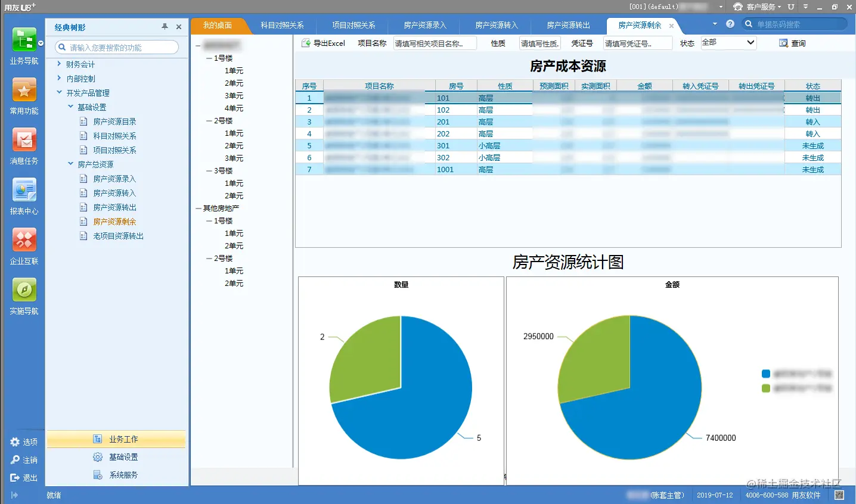
Task: Expand the 财务会计 tree node
Action: tap(59, 64)
